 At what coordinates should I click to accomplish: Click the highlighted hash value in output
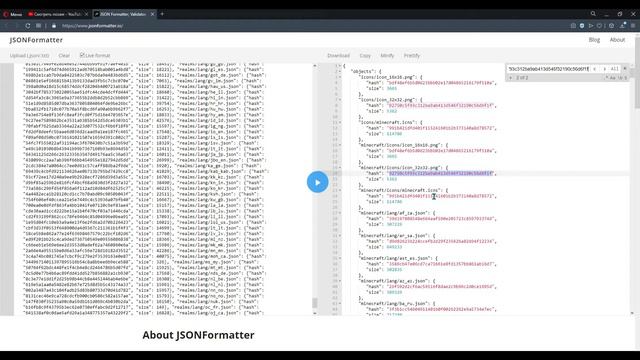coord(441,173)
